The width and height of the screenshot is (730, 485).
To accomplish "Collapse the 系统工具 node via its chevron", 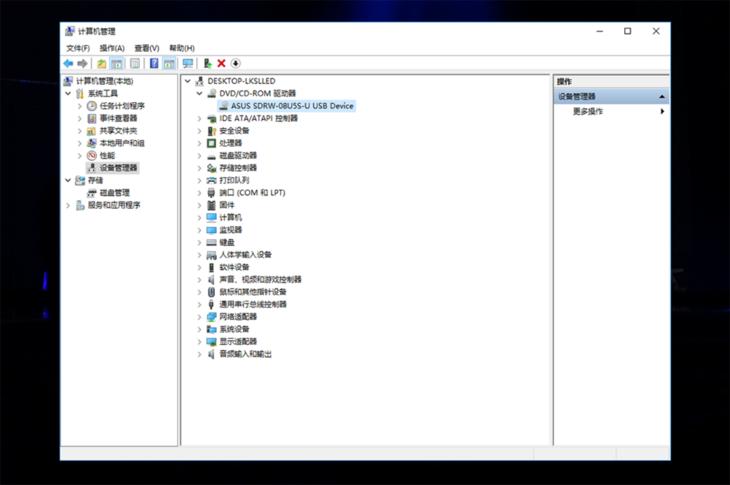I will 68,94.
